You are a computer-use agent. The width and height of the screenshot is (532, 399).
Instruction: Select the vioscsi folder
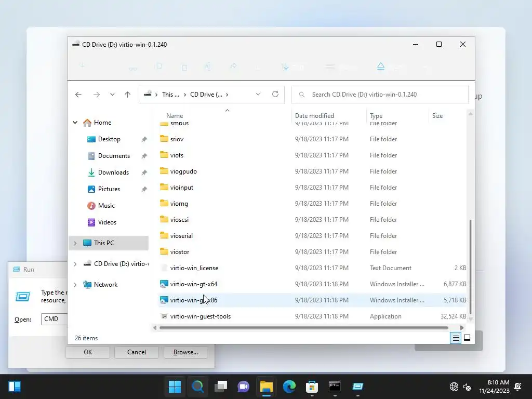pos(179,220)
